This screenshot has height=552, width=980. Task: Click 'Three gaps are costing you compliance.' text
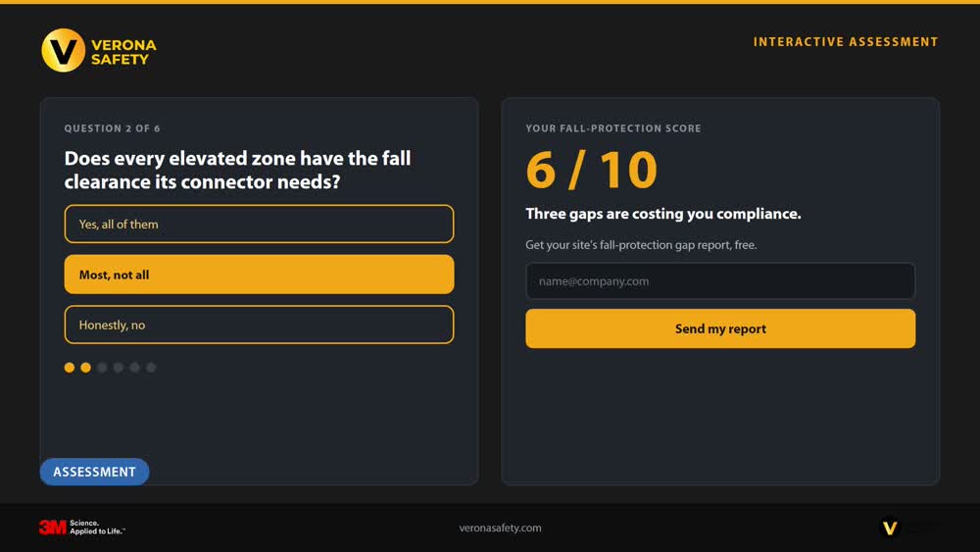[663, 214]
